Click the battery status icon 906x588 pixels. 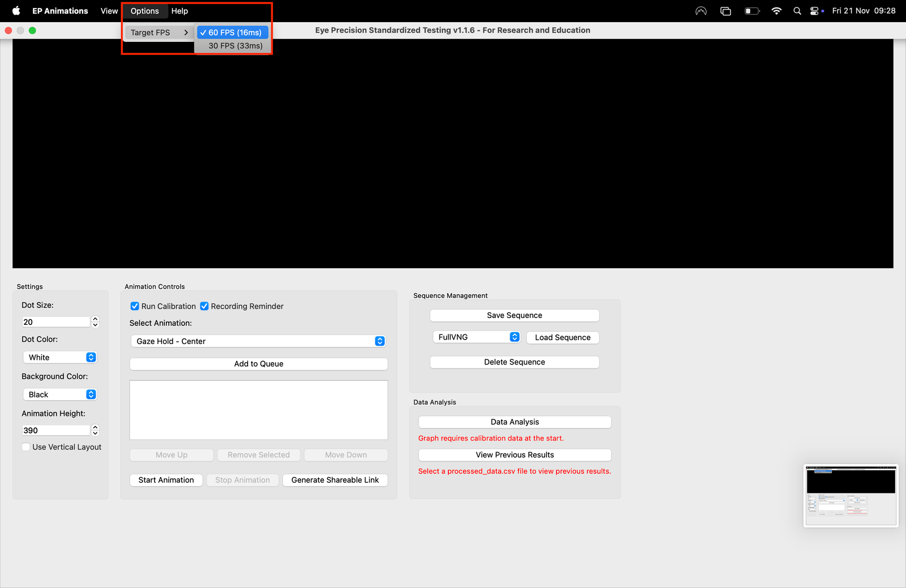[751, 11]
